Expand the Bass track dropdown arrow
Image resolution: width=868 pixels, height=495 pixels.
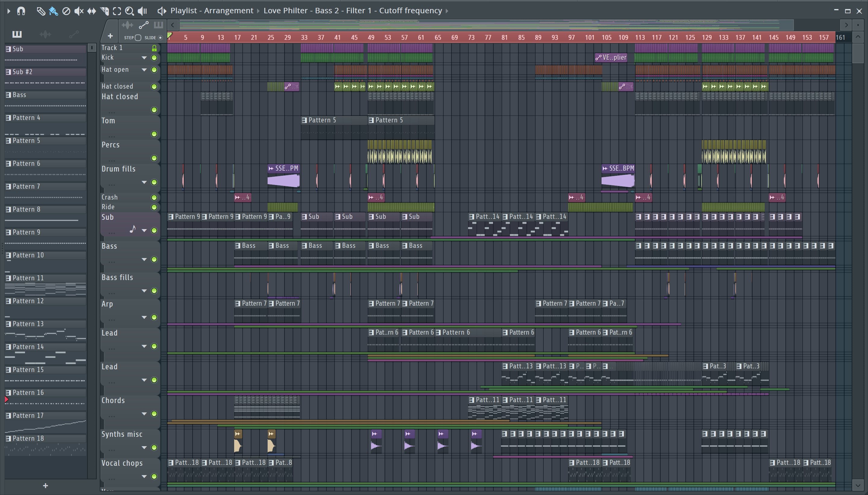[144, 259]
